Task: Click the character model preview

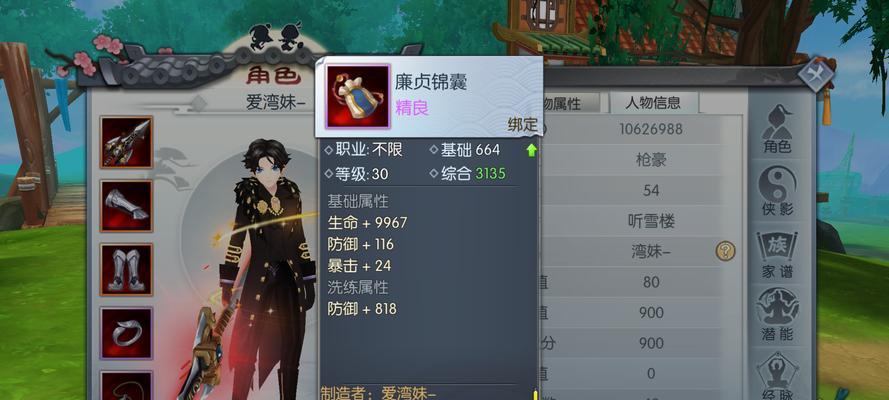Action: point(266,272)
